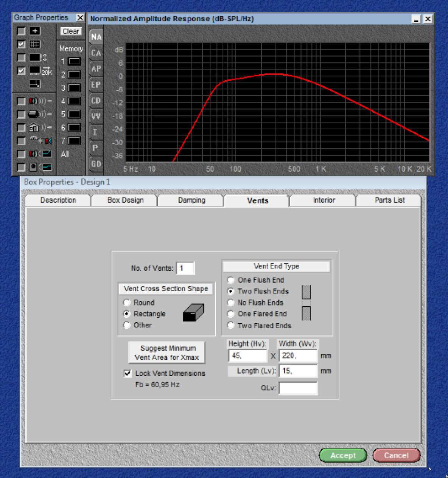Select the One Flush End radio button

231,280
